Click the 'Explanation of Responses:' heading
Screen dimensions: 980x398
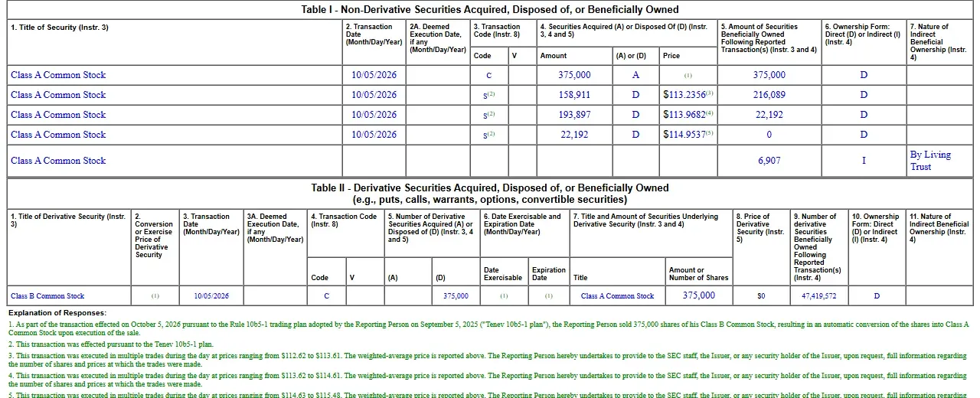pos(57,313)
